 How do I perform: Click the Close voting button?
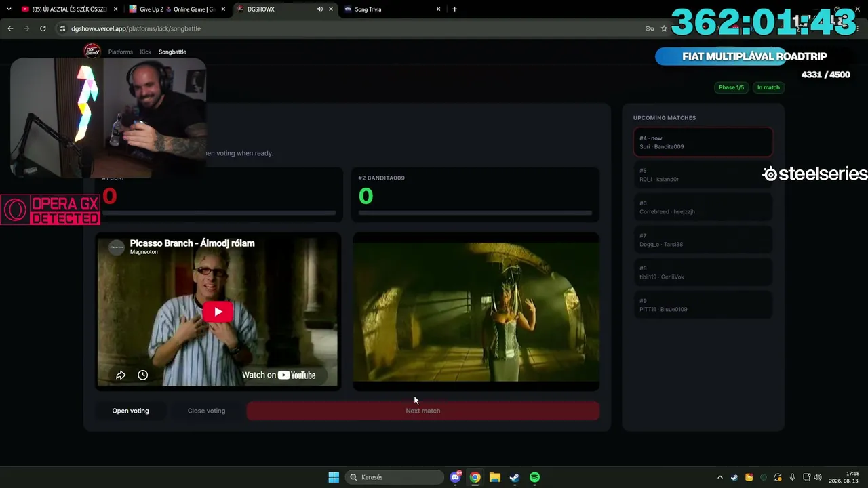click(206, 411)
